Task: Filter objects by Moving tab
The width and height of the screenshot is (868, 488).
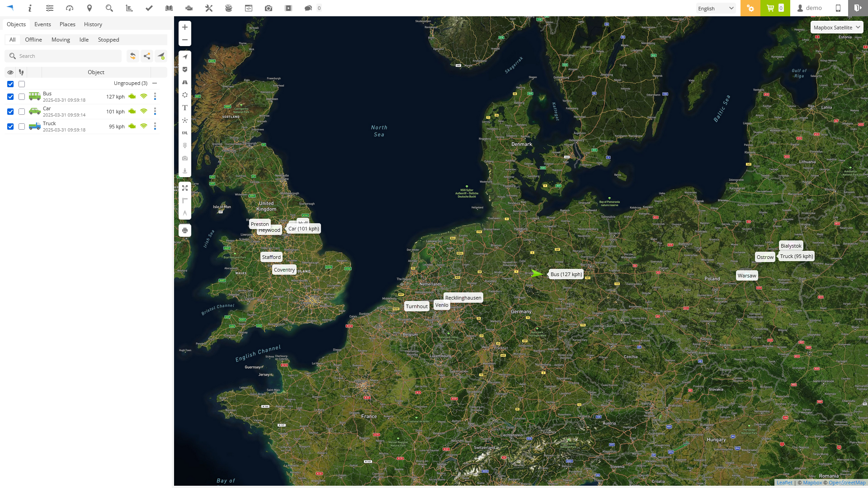Action: (x=61, y=40)
